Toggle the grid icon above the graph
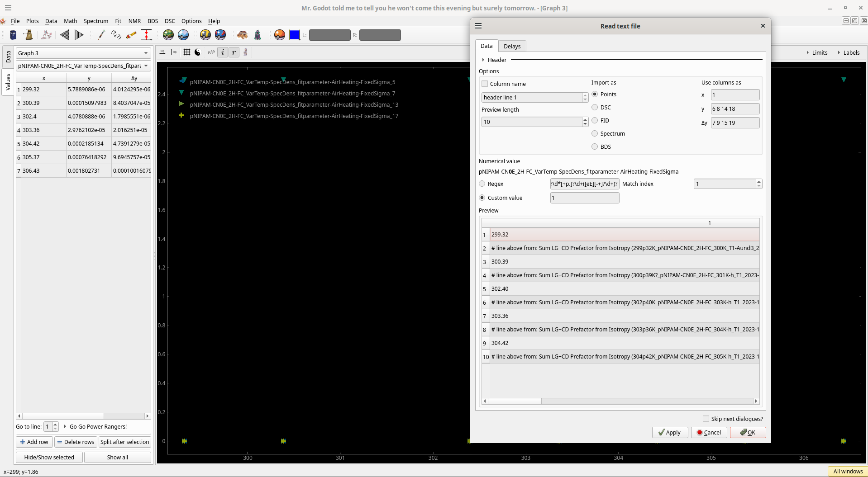The width and height of the screenshot is (868, 477). click(x=186, y=52)
